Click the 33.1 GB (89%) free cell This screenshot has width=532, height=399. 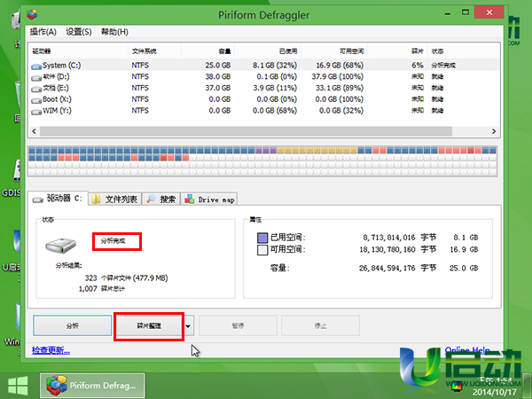point(340,88)
